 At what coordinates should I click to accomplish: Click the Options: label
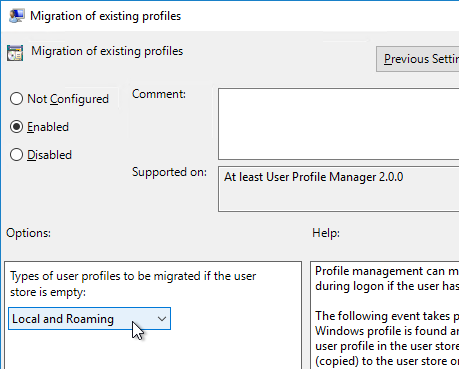pyautogui.click(x=28, y=233)
